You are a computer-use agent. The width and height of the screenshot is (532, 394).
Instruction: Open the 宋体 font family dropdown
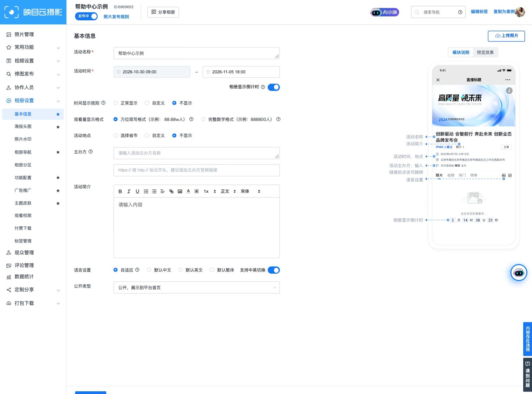(250, 191)
